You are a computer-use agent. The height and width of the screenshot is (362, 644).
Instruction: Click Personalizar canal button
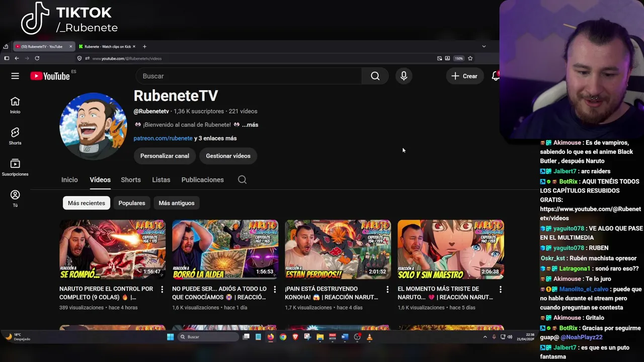coord(165,156)
